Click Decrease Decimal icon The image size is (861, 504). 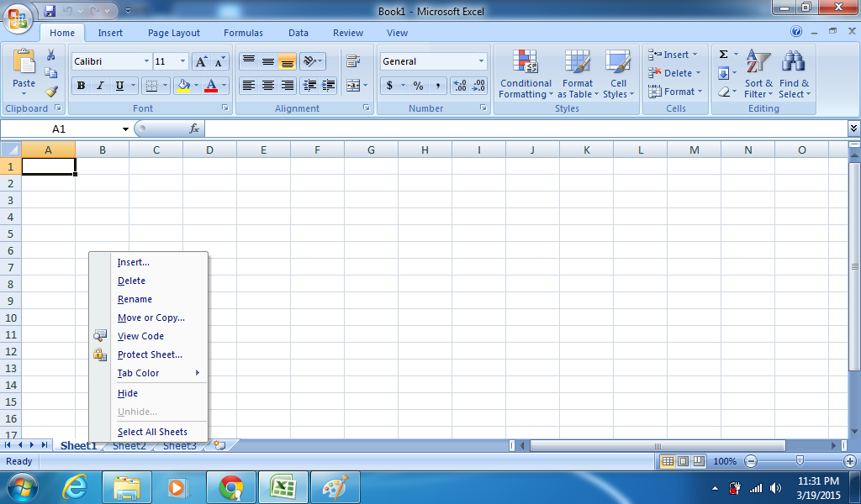pos(478,86)
